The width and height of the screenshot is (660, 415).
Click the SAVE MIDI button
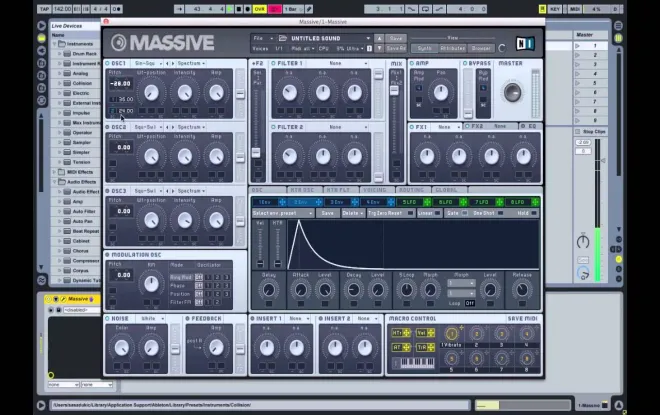pyautogui.click(x=522, y=319)
